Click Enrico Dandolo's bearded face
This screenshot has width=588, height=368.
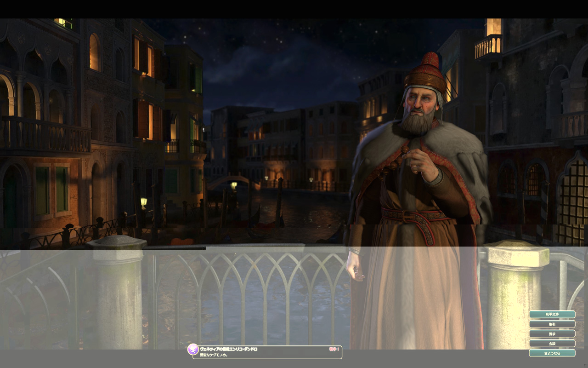pyautogui.click(x=418, y=108)
